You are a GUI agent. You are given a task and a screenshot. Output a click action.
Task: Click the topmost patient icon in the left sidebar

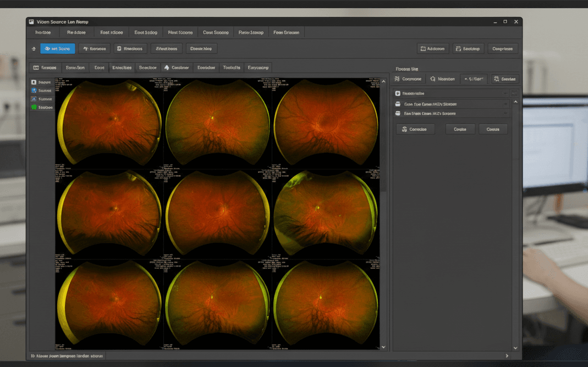coord(34,82)
